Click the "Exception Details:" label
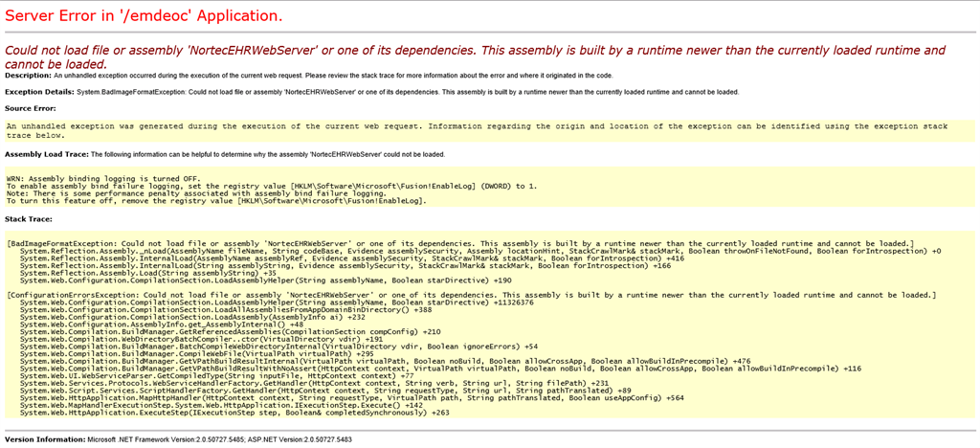Image resolution: width=980 pixels, height=448 pixels. (39, 92)
